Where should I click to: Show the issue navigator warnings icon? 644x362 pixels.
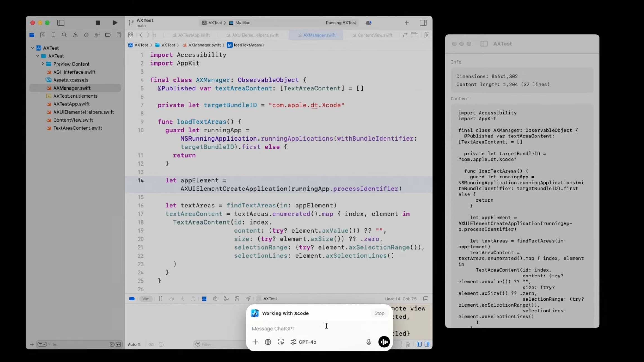click(75, 35)
